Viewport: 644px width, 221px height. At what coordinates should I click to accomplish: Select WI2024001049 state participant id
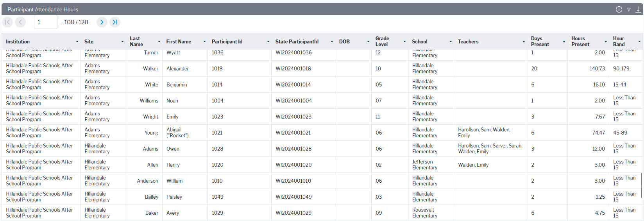(x=303, y=197)
